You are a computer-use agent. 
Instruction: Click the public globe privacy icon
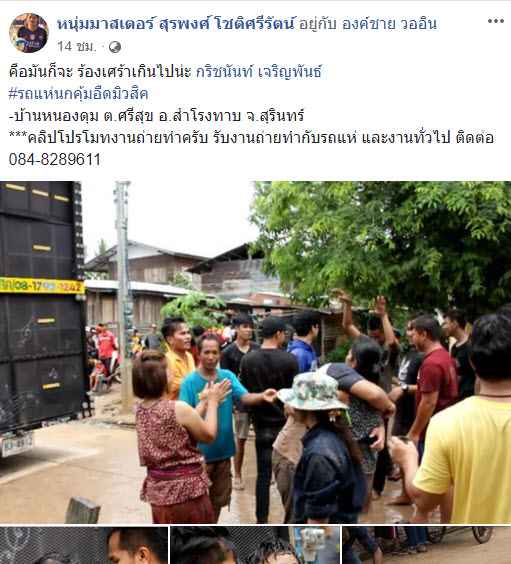(x=115, y=47)
